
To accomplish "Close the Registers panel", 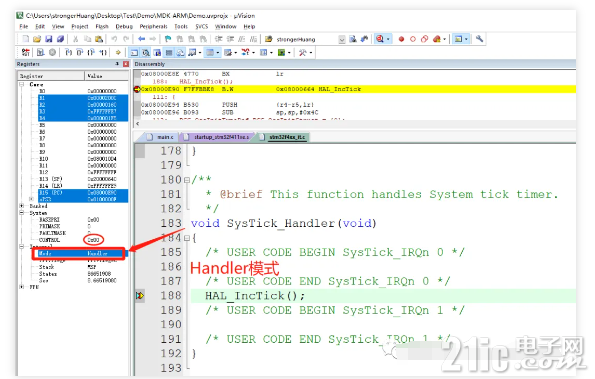I will [126, 64].
